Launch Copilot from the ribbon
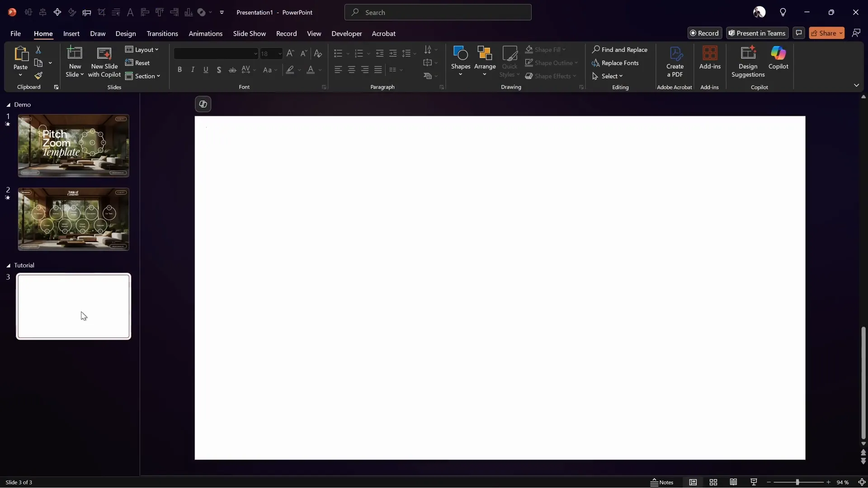This screenshot has width=868, height=488. coord(778,60)
